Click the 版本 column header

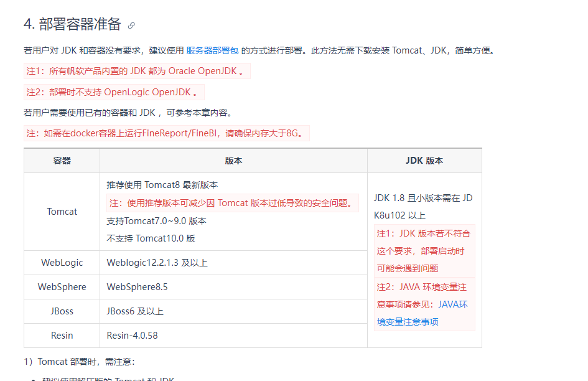coord(233,161)
